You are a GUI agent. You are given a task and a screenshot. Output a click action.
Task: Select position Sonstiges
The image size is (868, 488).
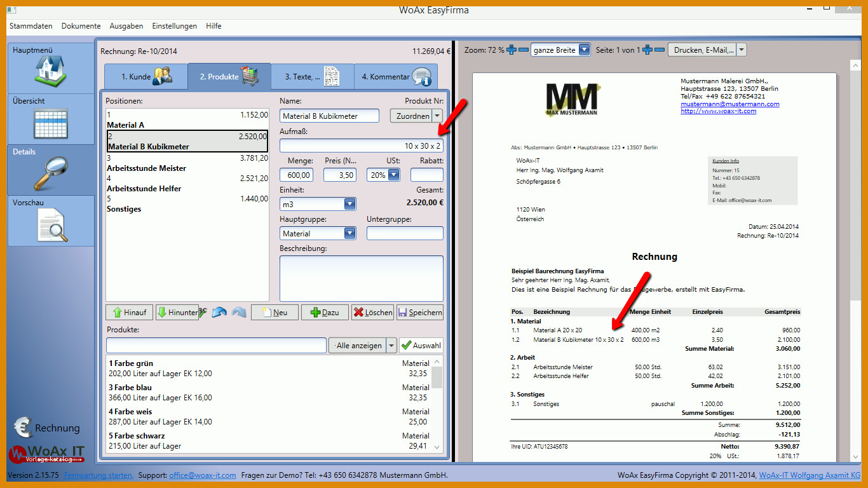pos(187,203)
